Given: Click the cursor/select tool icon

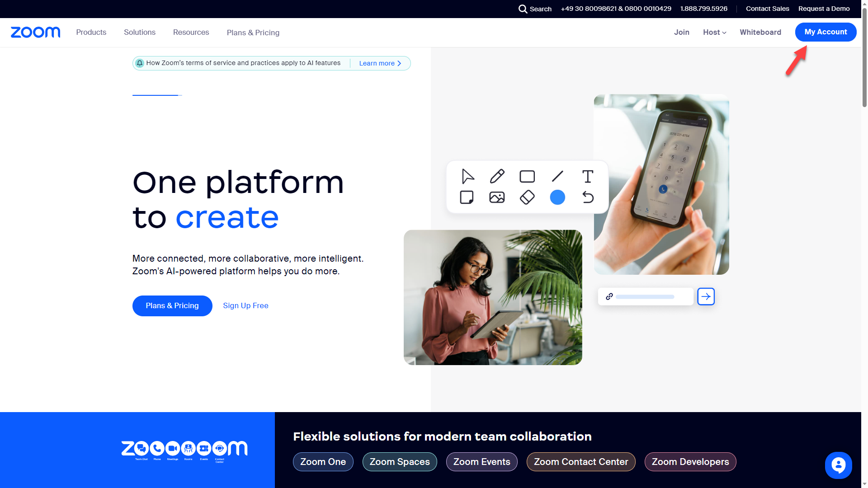Looking at the screenshot, I should tap(467, 176).
